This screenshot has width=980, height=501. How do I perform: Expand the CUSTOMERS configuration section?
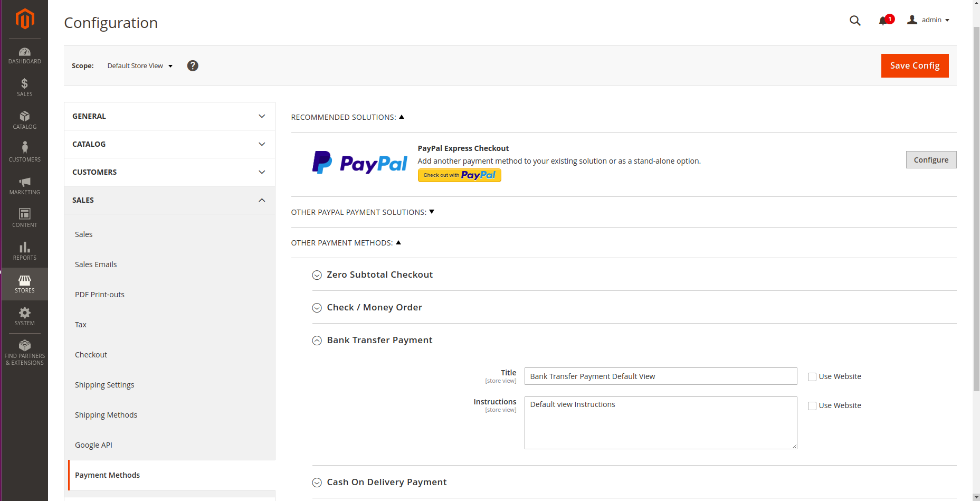169,172
